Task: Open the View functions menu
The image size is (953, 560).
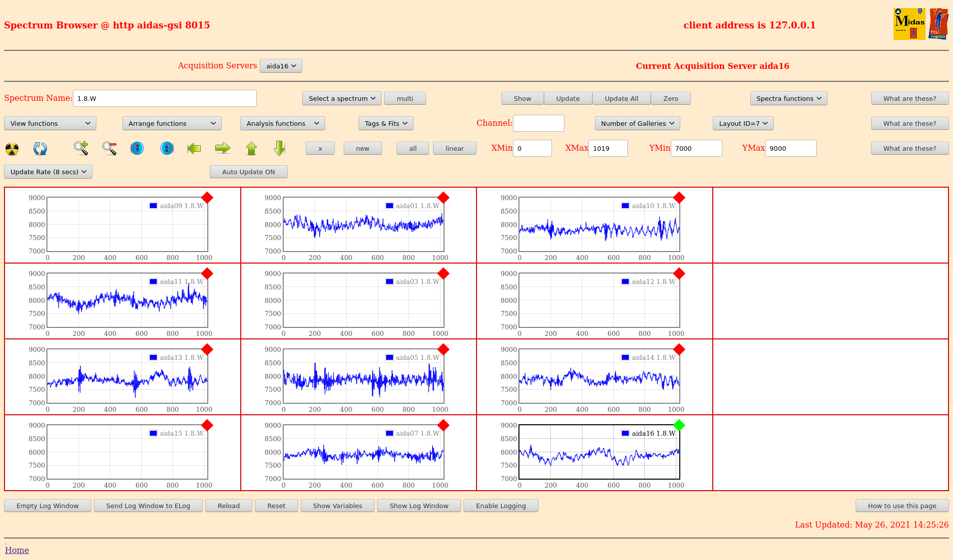Action: coord(50,123)
